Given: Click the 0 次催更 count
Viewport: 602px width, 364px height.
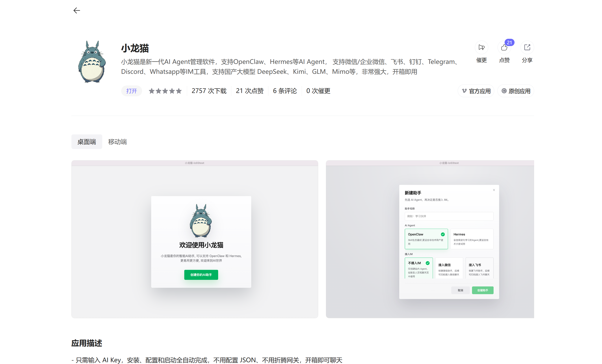Looking at the screenshot, I should tap(318, 91).
